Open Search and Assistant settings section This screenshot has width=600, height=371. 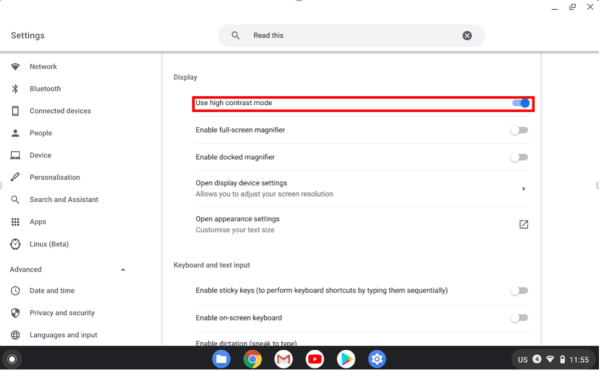coord(64,200)
